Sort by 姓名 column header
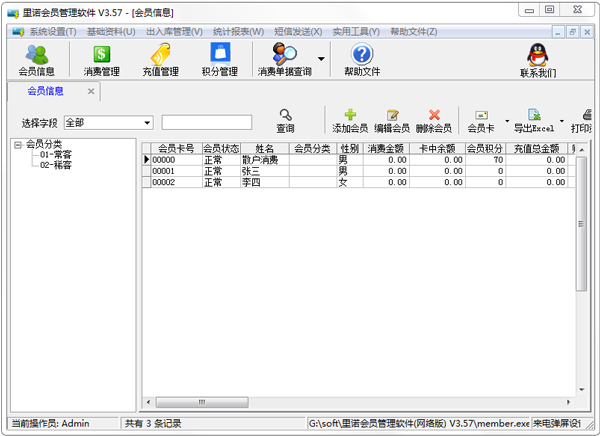Viewport: 600px width, 436px height. pos(264,149)
